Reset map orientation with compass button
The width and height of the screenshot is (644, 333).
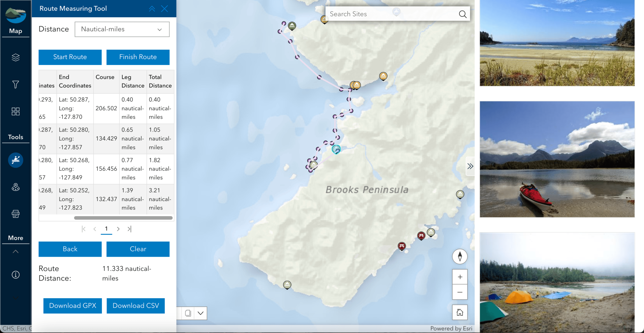click(x=460, y=256)
